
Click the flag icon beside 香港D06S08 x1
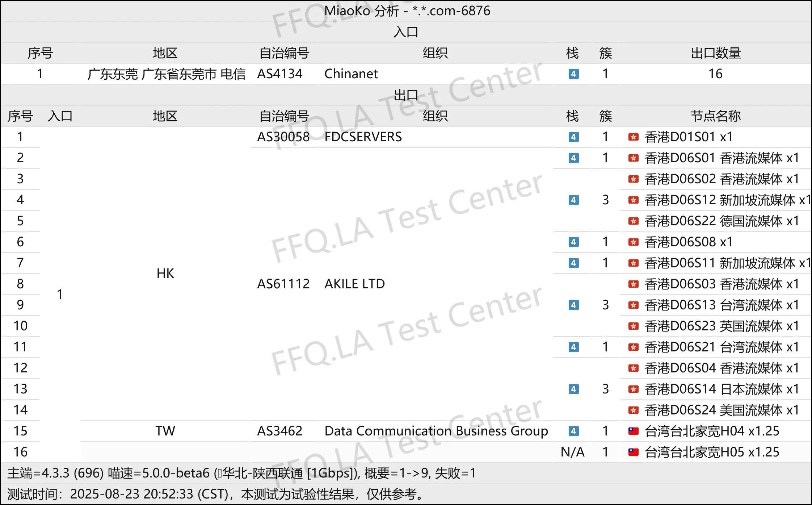pyautogui.click(x=633, y=242)
